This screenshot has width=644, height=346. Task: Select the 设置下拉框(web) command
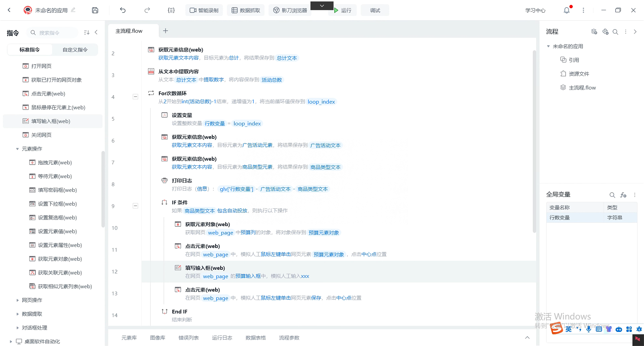pyautogui.click(x=53, y=204)
